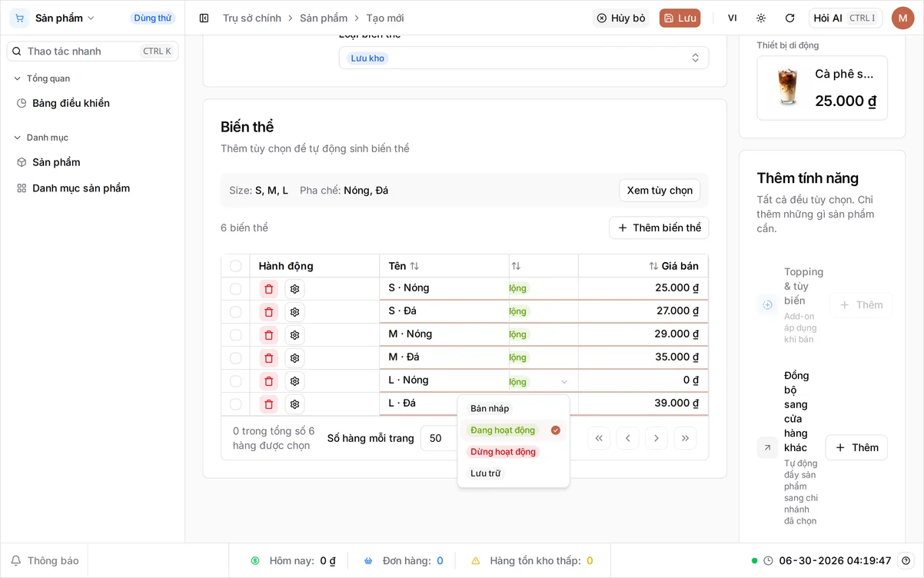This screenshot has width=924, height=578.
Task: Select the checkbox for S · Đá
Action: coord(235,312)
